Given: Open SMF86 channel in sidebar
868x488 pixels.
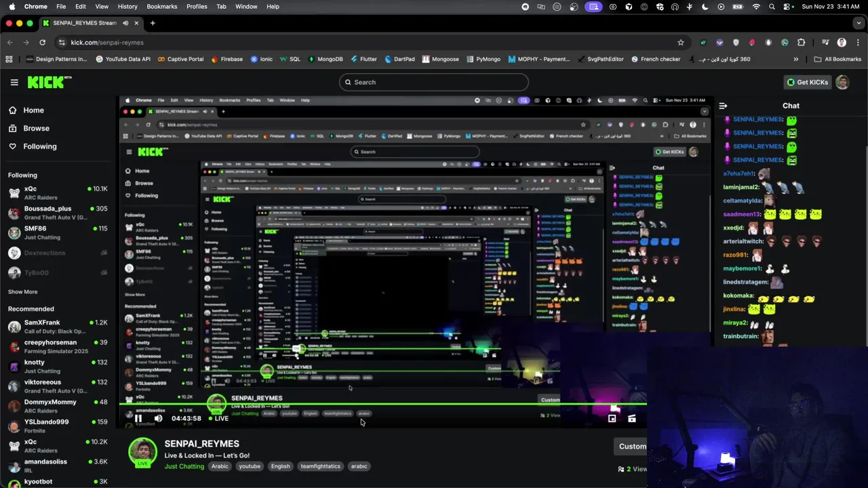Looking at the screenshot, I should pyautogui.click(x=58, y=232).
